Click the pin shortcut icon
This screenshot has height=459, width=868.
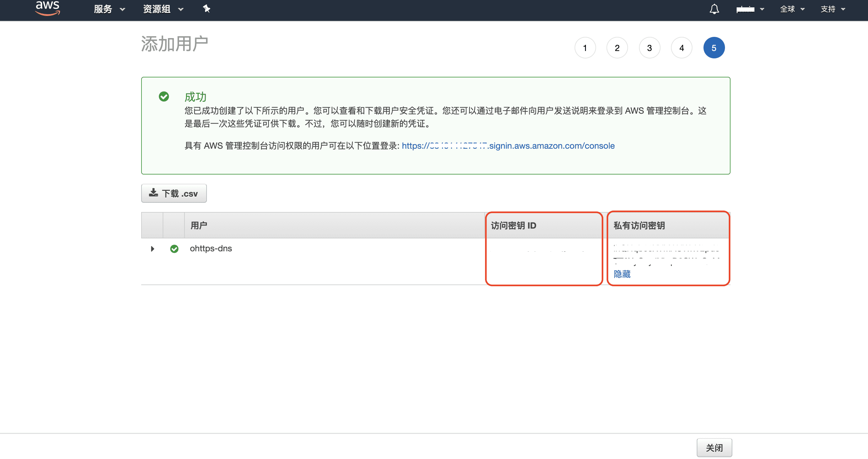click(x=207, y=9)
